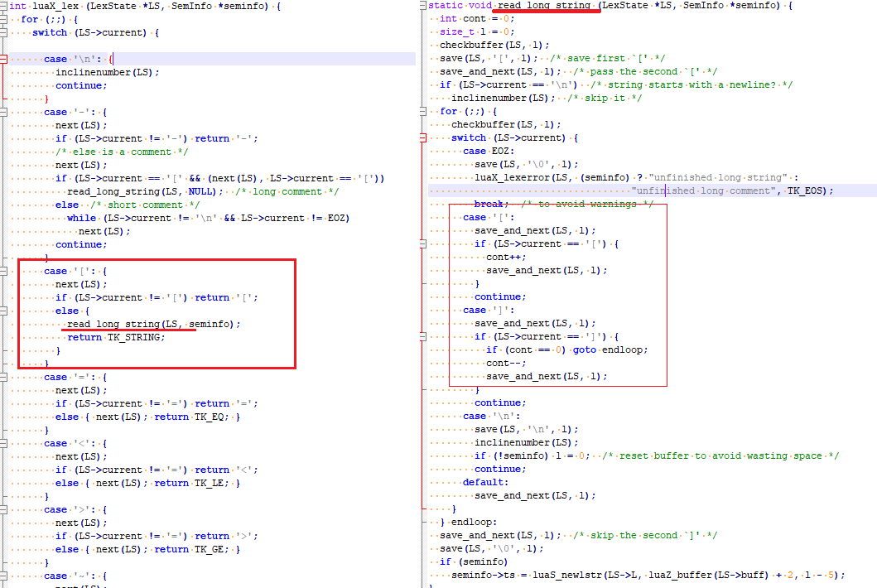The width and height of the screenshot is (877, 588).
Task: Collapse the case '\n' block fold marker
Action: [4, 60]
